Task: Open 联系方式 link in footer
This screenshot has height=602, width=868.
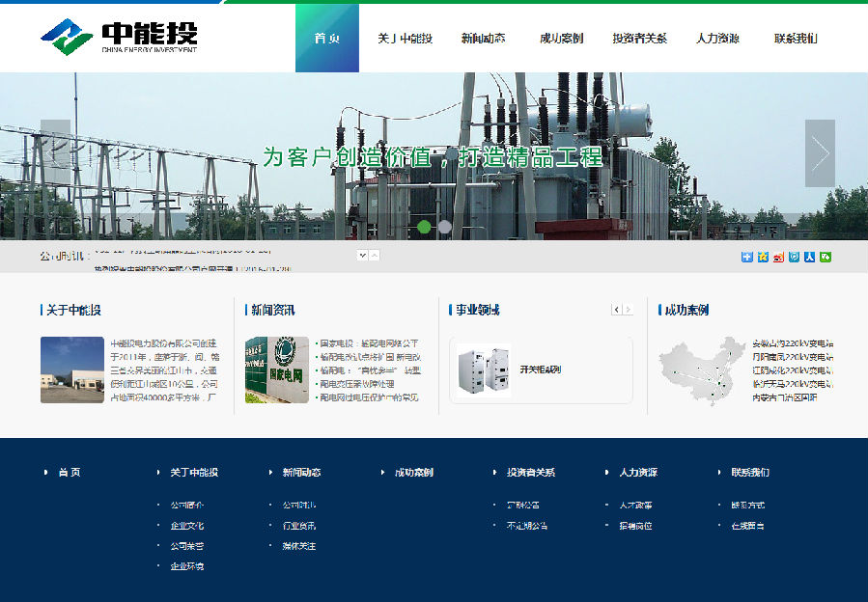Action: point(747,505)
